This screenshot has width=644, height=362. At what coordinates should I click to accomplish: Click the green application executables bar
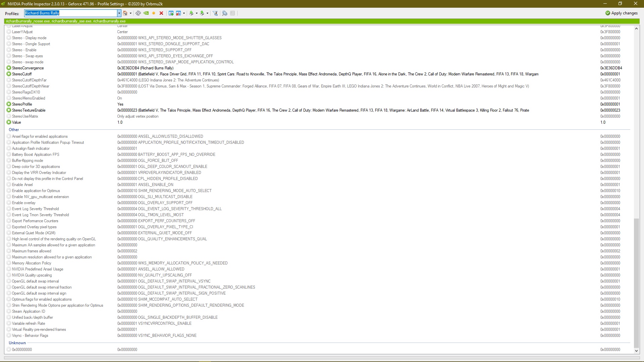322,21
